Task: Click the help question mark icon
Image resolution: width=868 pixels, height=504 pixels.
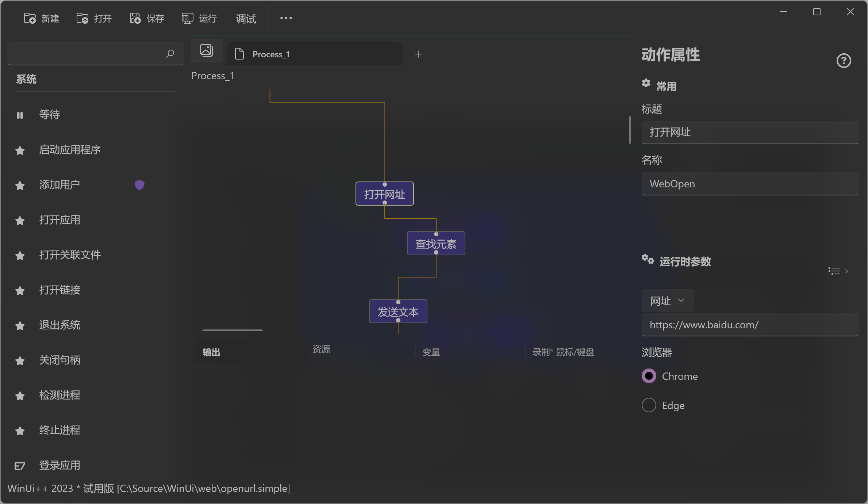Action: click(x=844, y=61)
